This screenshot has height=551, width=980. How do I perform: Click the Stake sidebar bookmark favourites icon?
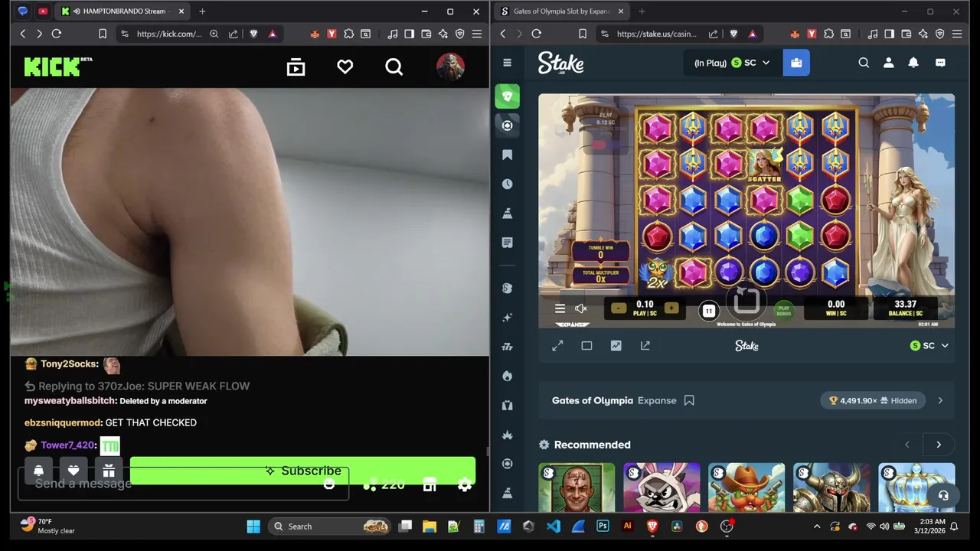507,155
